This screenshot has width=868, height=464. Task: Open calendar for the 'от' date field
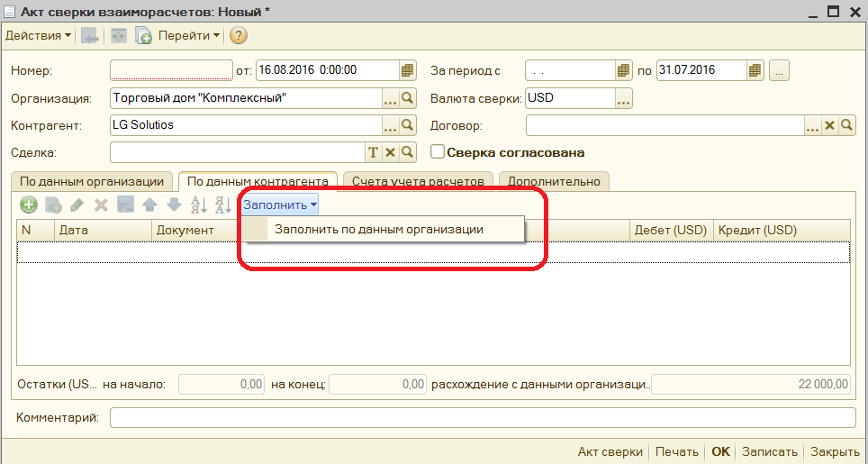[x=407, y=70]
